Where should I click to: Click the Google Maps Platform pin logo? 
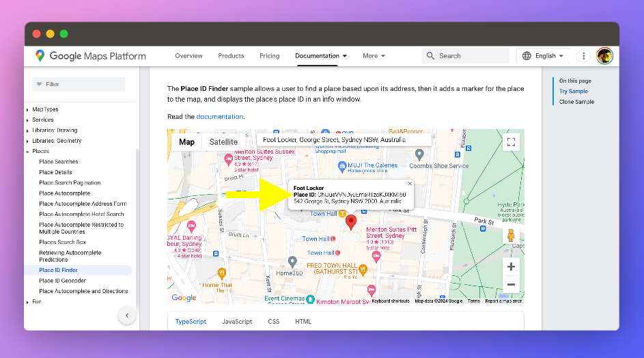[40, 56]
